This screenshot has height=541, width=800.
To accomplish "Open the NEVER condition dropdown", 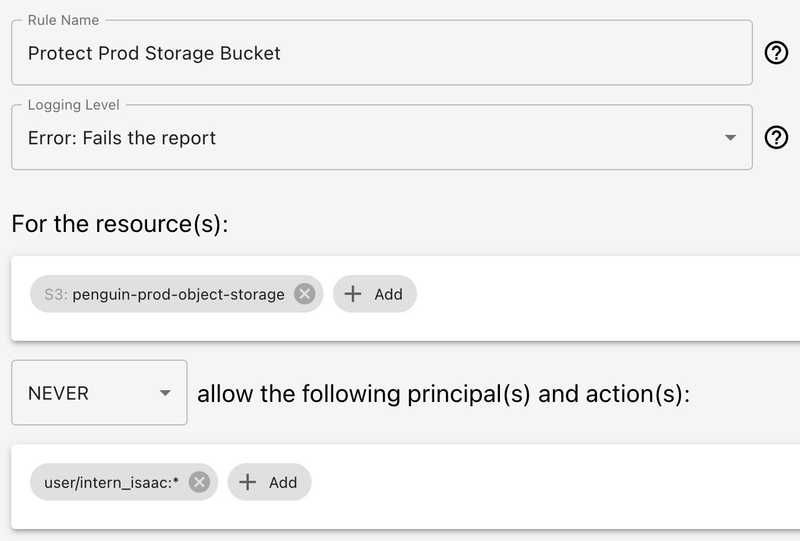I will tap(98, 393).
